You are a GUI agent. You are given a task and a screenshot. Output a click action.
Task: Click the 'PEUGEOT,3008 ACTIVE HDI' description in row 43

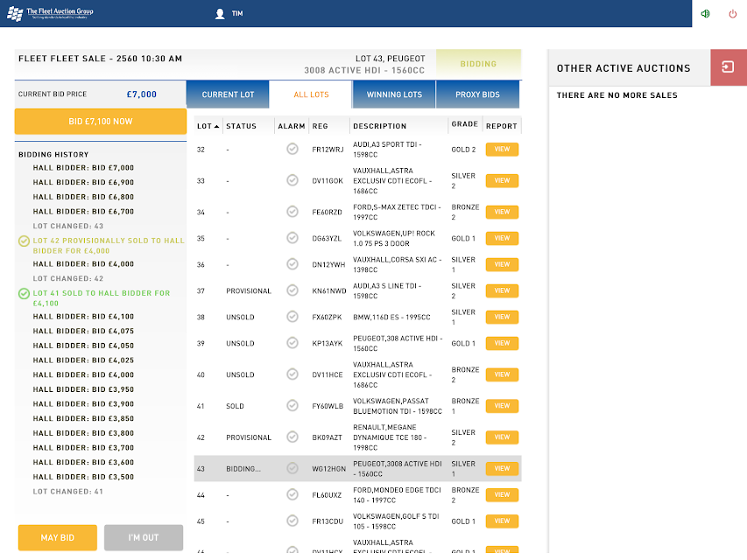coord(398,469)
